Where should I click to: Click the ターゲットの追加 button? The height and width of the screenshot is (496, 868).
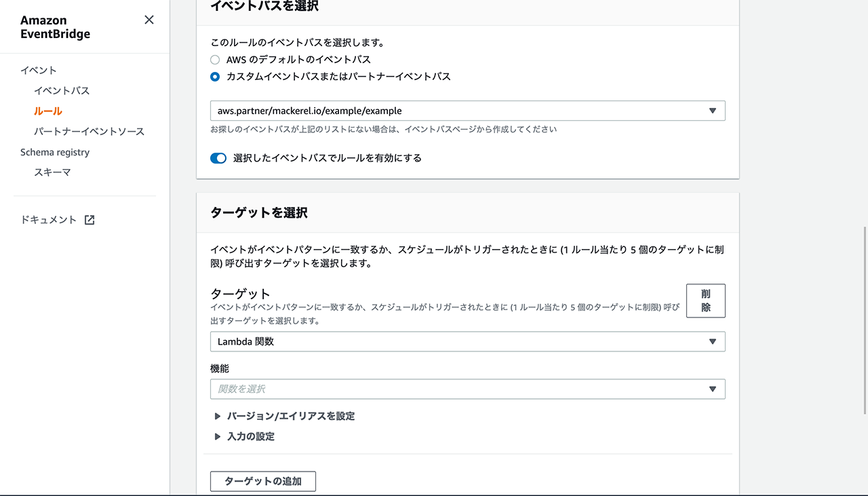pos(263,482)
